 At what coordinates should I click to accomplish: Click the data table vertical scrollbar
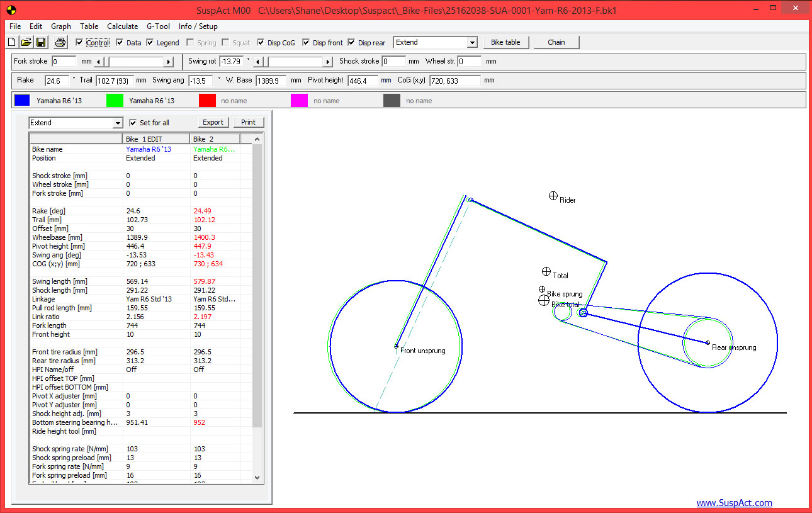click(257, 308)
